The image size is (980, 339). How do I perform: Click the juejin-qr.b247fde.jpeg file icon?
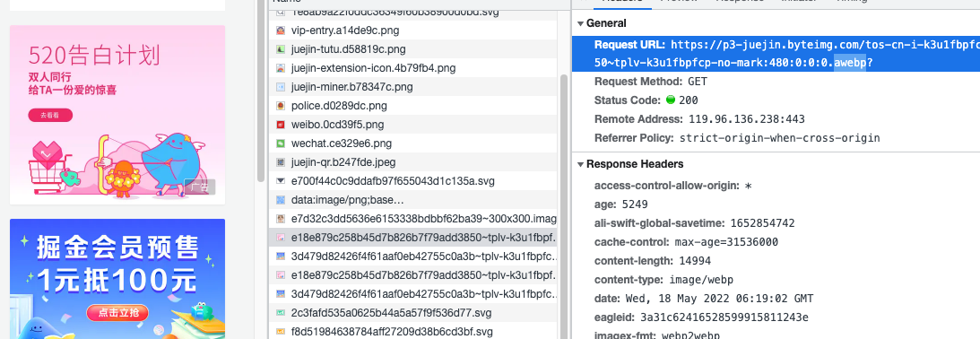tap(281, 162)
